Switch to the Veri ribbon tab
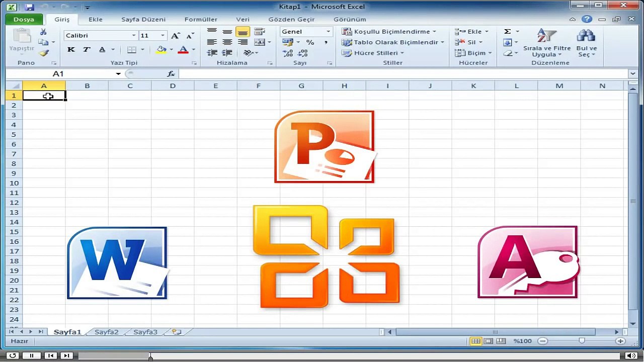 (243, 20)
